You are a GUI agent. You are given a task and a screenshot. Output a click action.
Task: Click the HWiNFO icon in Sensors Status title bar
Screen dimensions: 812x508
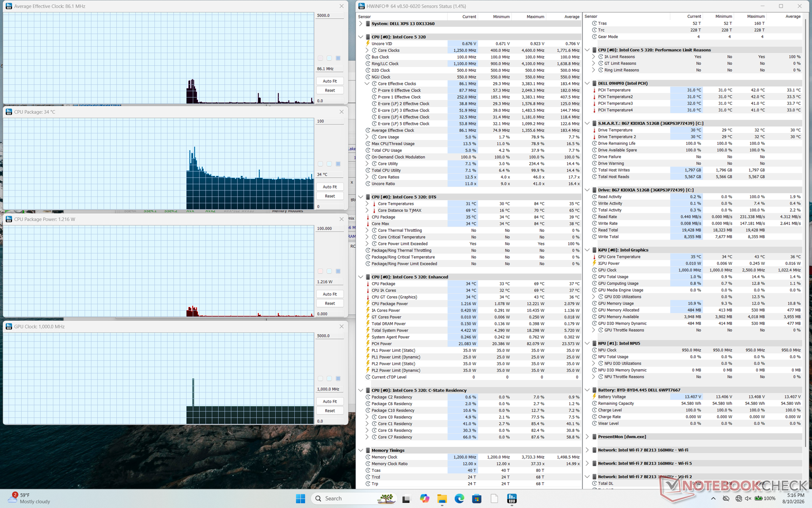click(362, 6)
